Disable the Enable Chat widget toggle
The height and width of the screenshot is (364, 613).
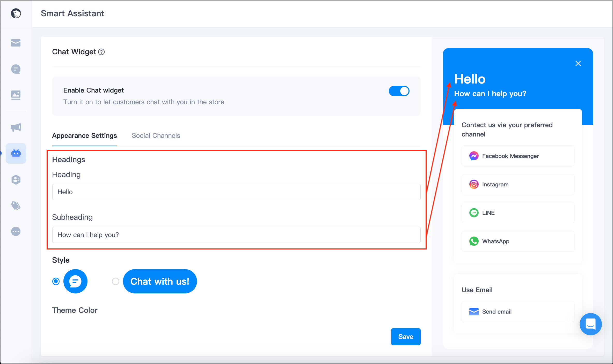pos(399,91)
